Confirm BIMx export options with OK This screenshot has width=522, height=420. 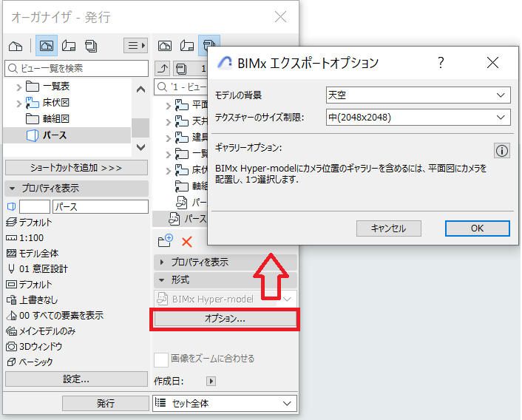[477, 228]
